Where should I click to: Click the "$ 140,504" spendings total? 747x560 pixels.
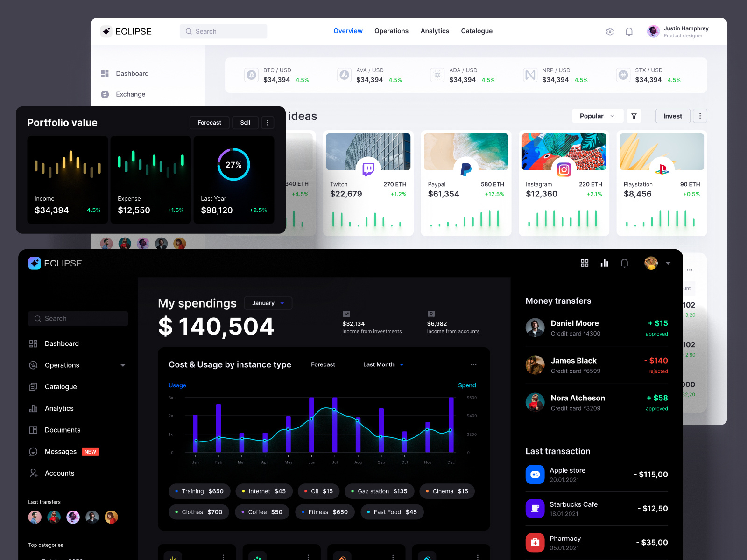(216, 327)
